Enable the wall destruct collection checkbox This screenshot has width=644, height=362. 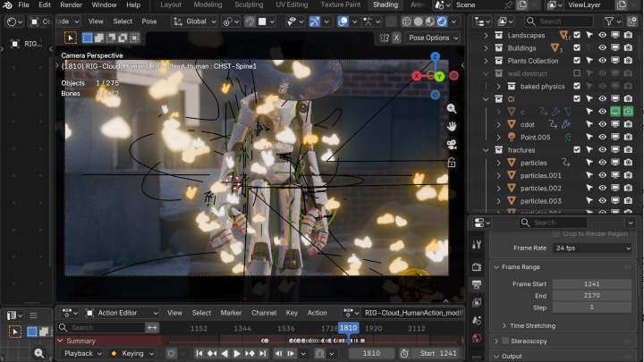[x=577, y=73]
